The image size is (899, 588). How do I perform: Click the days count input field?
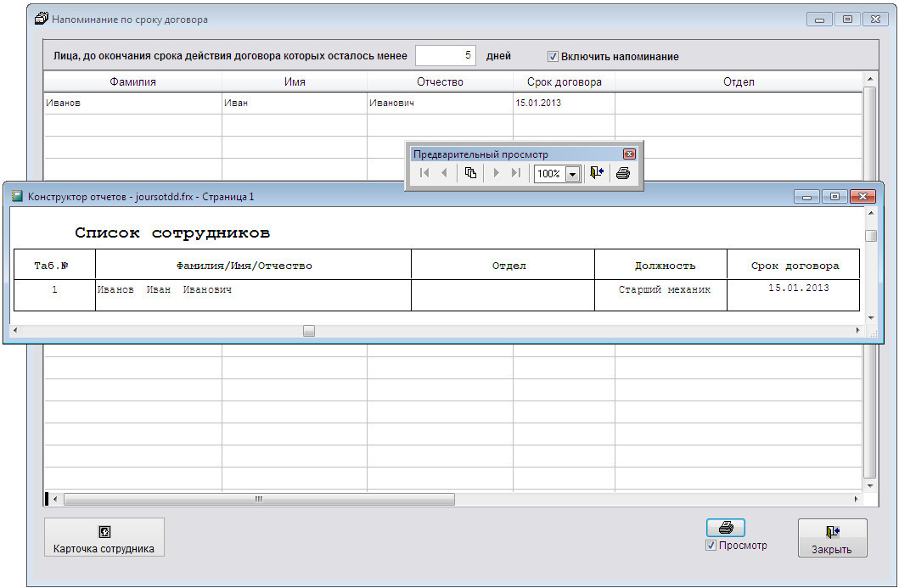(x=445, y=56)
